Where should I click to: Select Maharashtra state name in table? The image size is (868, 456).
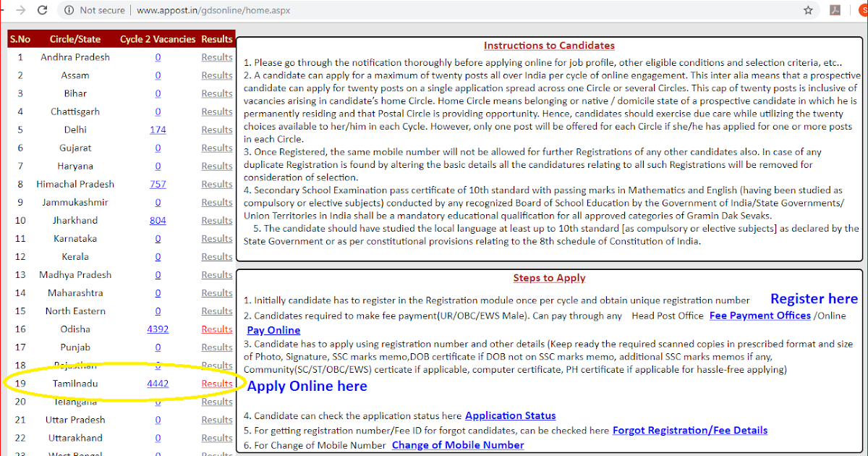point(75,292)
